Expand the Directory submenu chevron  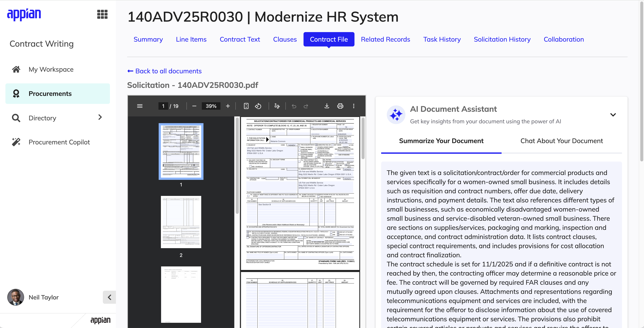click(x=100, y=117)
